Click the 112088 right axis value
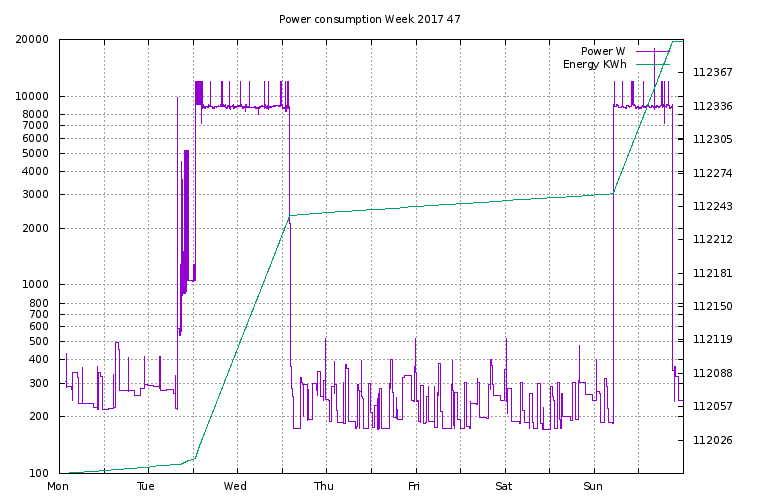The image size is (768, 500). (713, 373)
